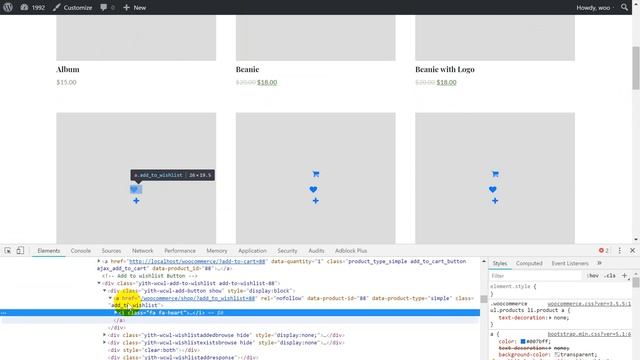
Task: Open the woocommerce.css source link
Action: tap(589, 304)
